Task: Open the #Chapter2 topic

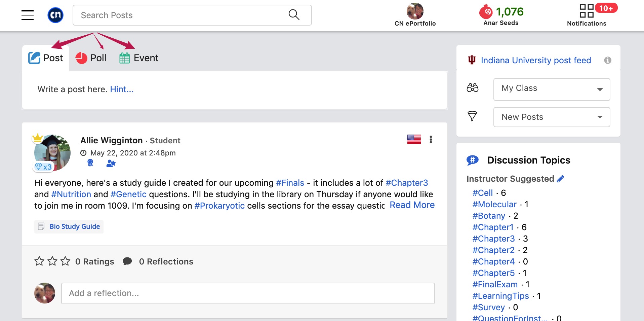Action: tap(493, 250)
